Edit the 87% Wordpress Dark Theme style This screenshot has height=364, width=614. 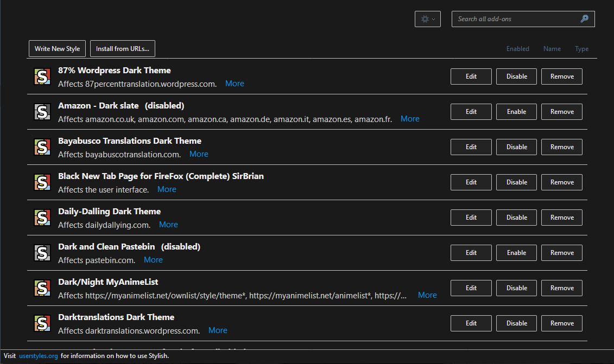point(471,76)
